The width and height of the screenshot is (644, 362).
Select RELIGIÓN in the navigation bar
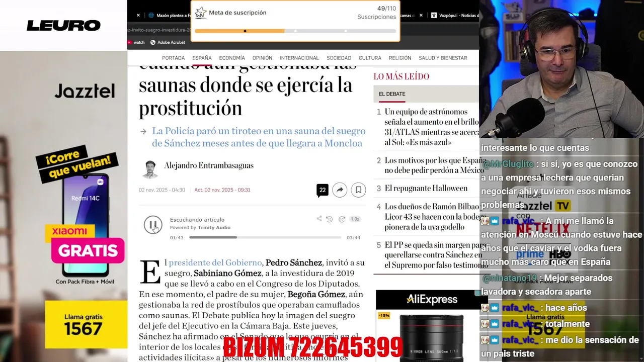point(400,58)
